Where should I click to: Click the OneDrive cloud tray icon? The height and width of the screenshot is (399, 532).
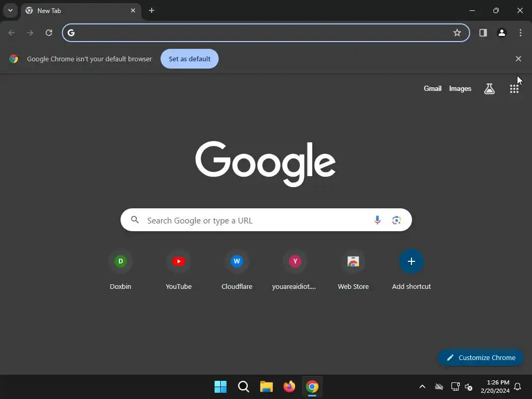click(x=439, y=387)
